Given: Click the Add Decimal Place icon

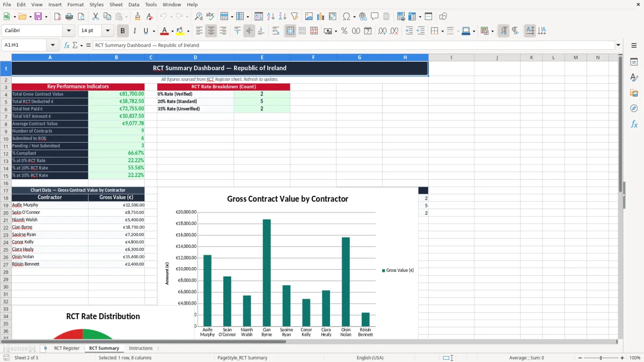Looking at the screenshot, I should [382, 31].
